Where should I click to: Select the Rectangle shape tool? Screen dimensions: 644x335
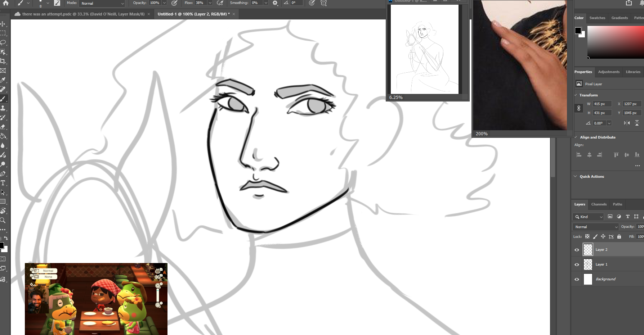(3, 202)
